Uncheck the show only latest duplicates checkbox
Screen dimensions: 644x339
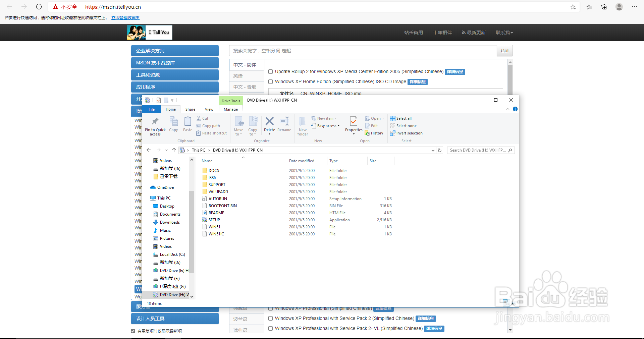133,331
